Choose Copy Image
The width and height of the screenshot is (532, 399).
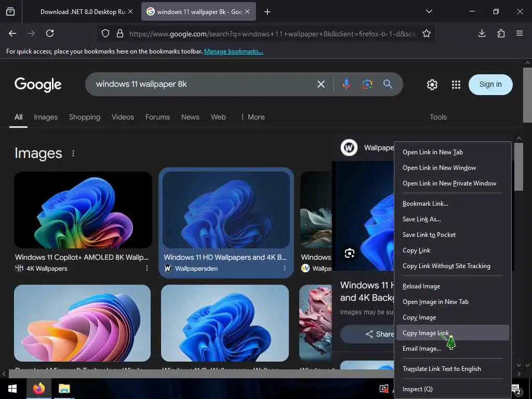tap(453, 317)
